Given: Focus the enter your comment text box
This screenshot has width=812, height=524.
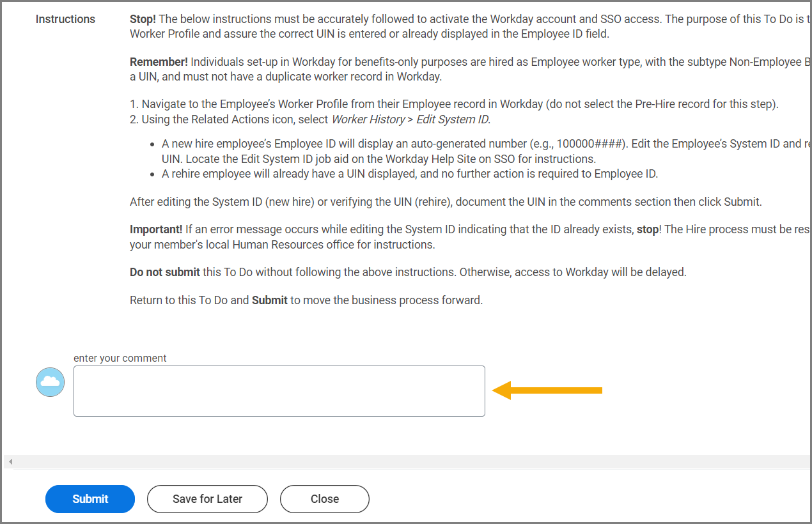Looking at the screenshot, I should [x=279, y=391].
